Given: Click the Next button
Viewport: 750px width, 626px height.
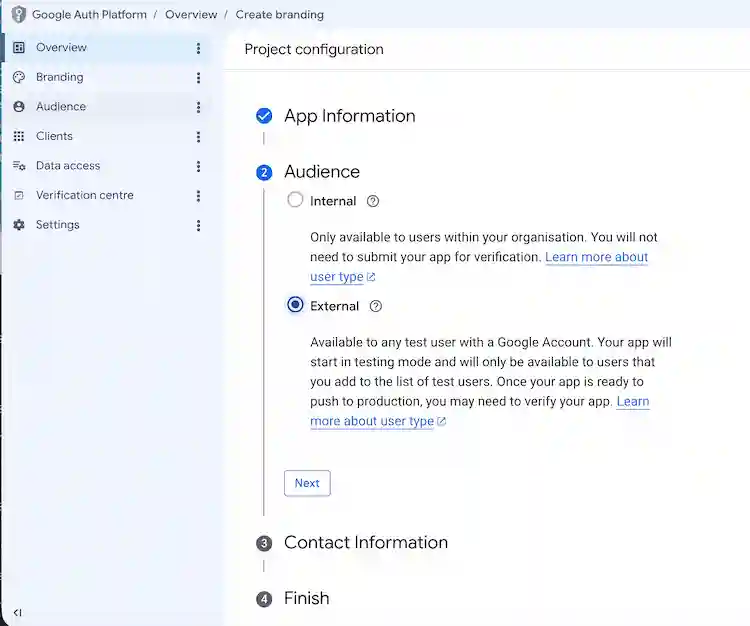Looking at the screenshot, I should [307, 483].
